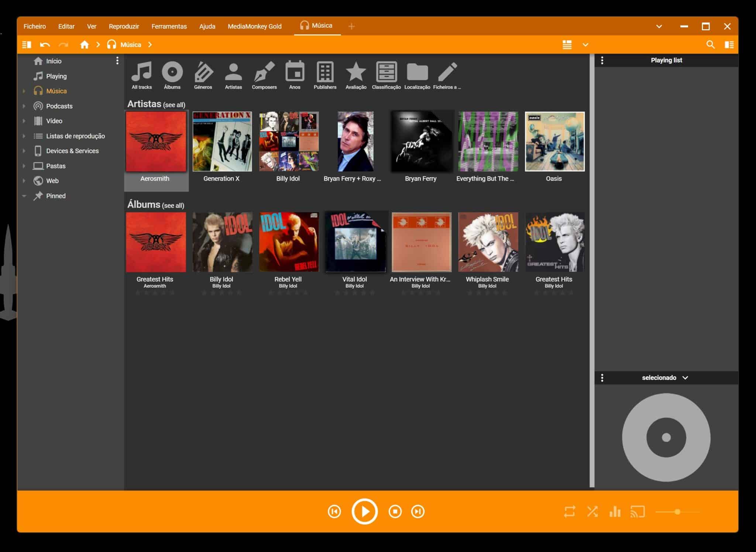756x552 pixels.
Task: Select Devices & Services in the sidebar
Action: pyautogui.click(x=72, y=151)
